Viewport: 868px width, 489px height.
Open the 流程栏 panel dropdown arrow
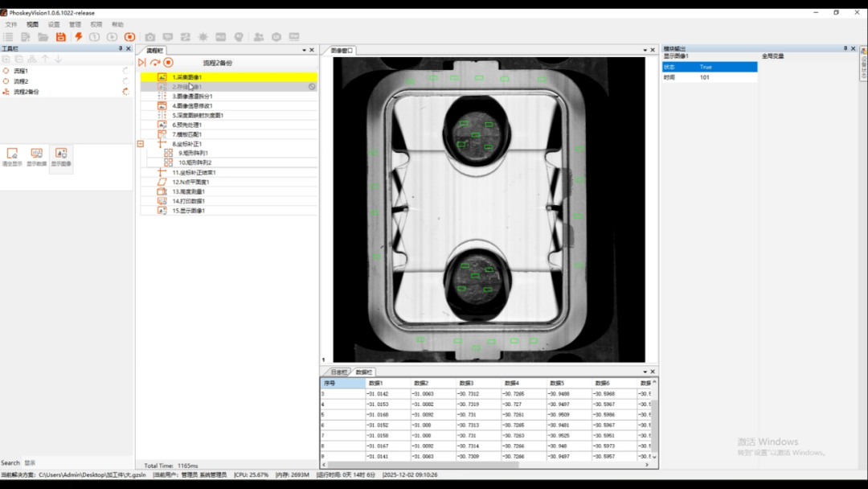click(305, 50)
